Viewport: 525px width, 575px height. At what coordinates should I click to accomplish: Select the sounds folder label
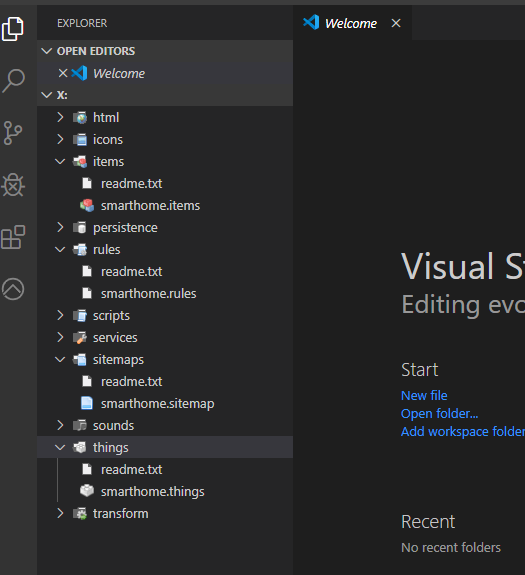pyautogui.click(x=113, y=426)
